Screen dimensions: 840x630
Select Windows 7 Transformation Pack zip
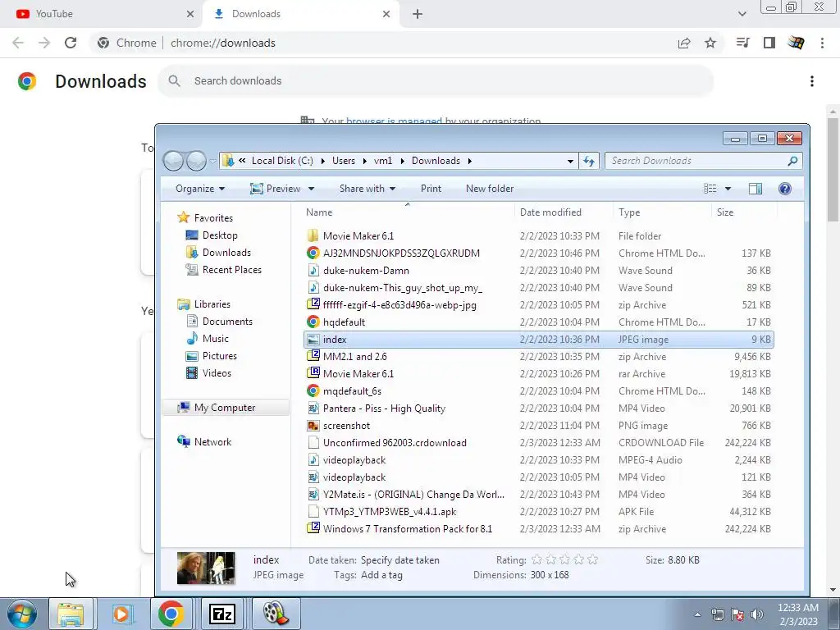pos(538,529)
